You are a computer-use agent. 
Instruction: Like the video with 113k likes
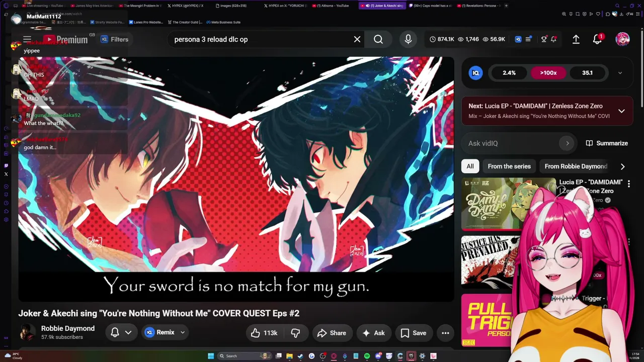(x=264, y=333)
